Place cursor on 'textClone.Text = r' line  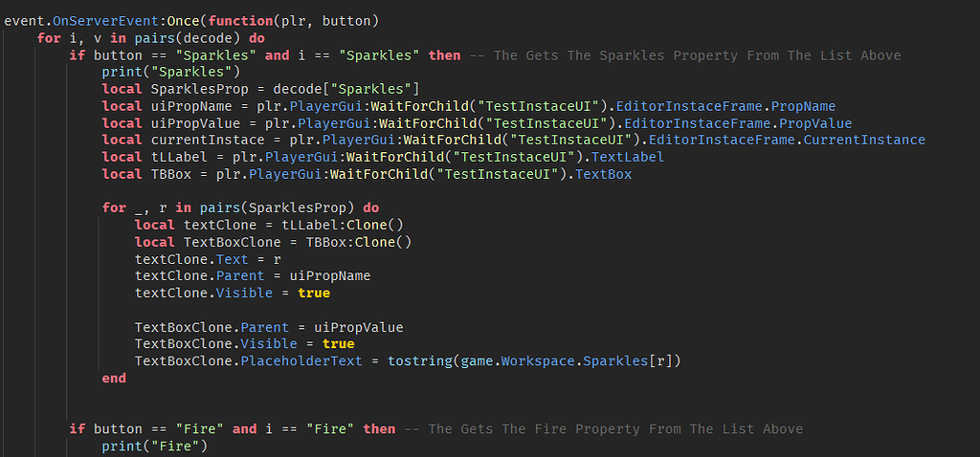(x=208, y=259)
